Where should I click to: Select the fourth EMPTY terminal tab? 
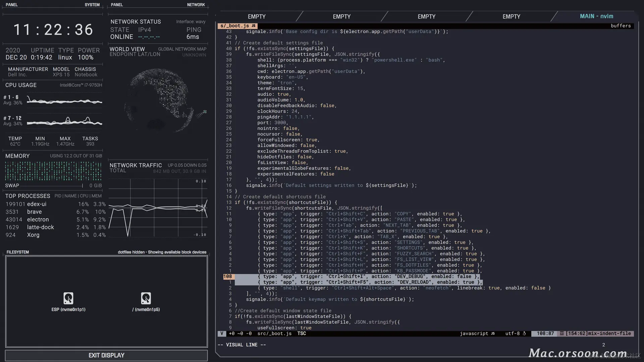tap(511, 16)
